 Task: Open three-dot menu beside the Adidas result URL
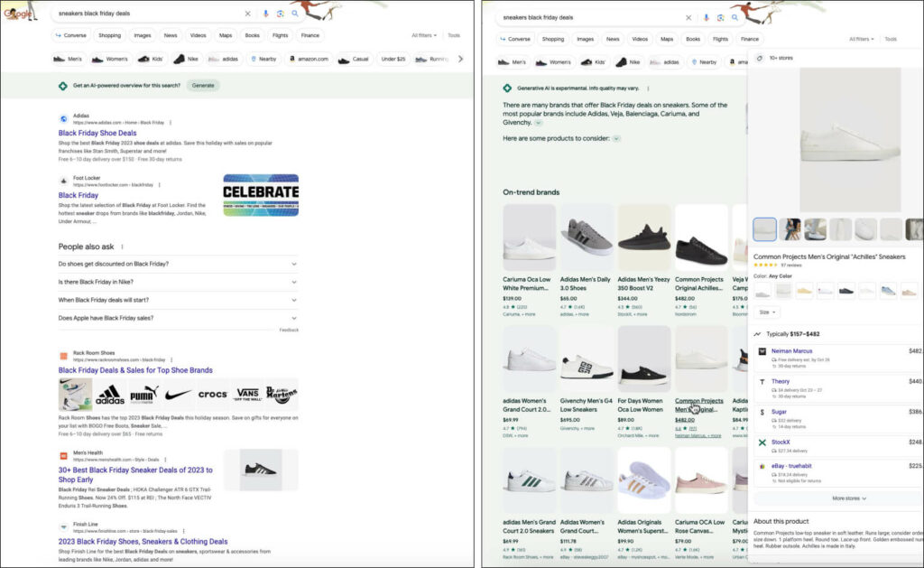click(x=170, y=122)
